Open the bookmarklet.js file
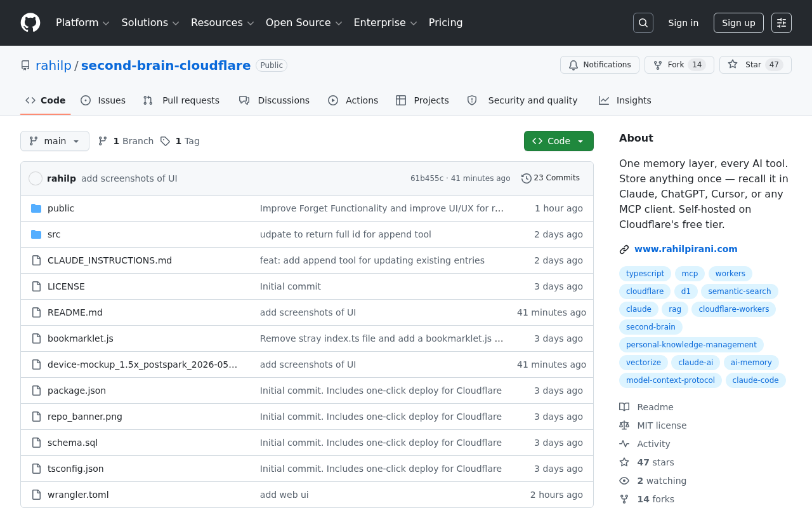 coord(81,338)
